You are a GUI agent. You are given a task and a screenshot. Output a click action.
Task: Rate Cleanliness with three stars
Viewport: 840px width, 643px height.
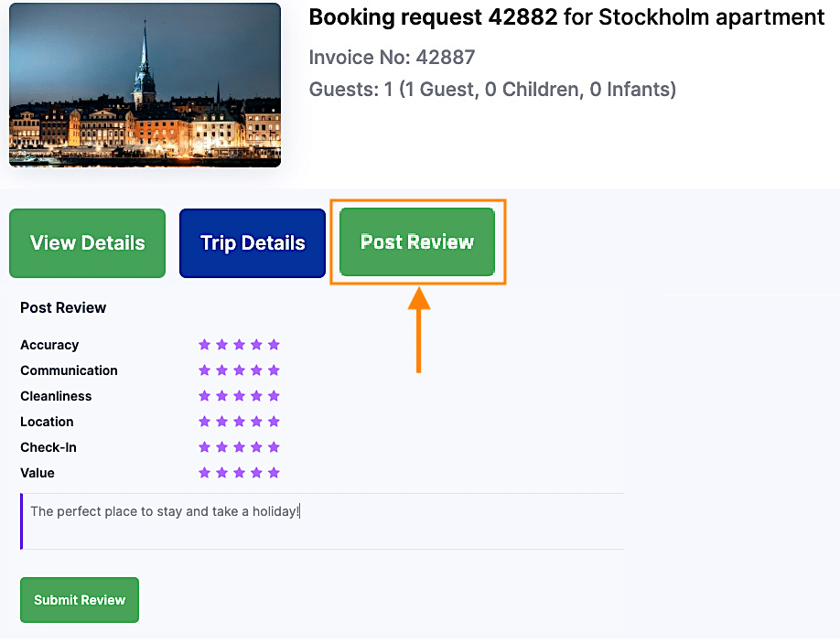pos(239,396)
